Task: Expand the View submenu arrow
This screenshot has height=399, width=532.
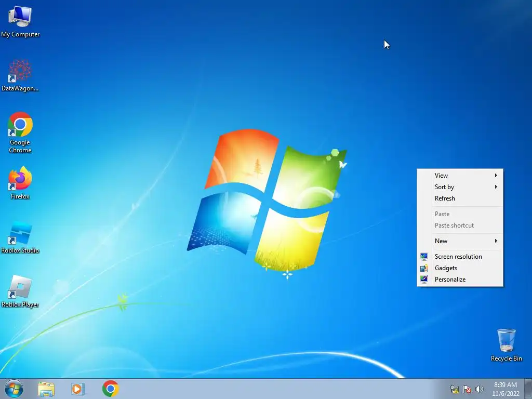Action: click(x=496, y=176)
